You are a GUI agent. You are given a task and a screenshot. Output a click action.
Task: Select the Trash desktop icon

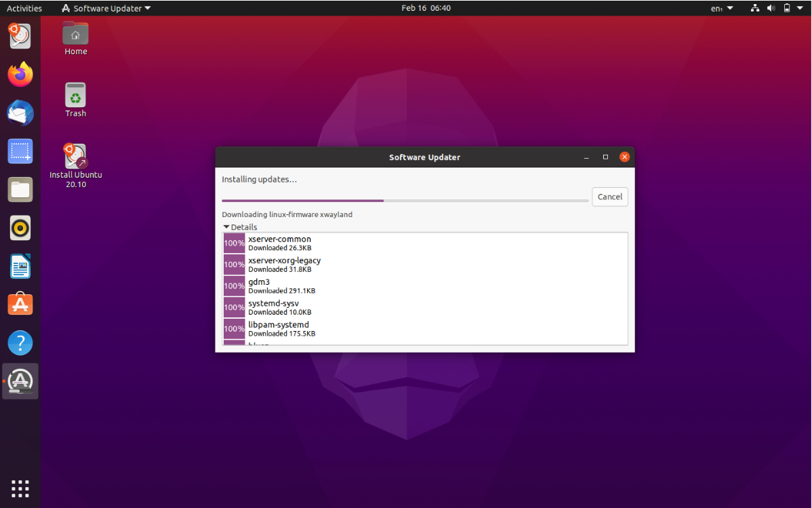pyautogui.click(x=75, y=99)
